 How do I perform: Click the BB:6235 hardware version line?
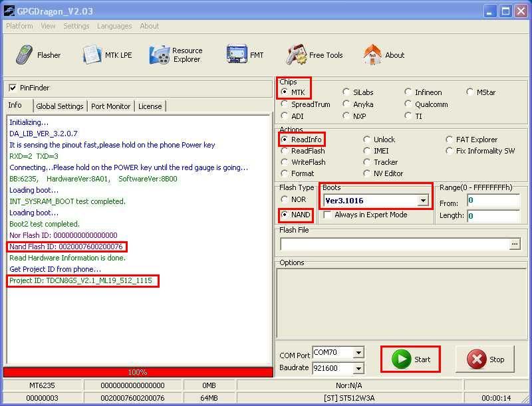pos(93,179)
